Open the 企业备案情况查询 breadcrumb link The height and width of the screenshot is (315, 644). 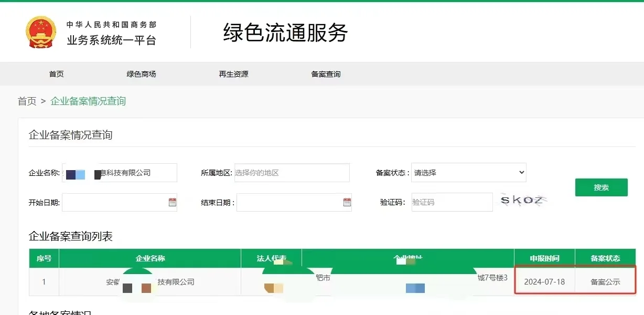(88, 102)
